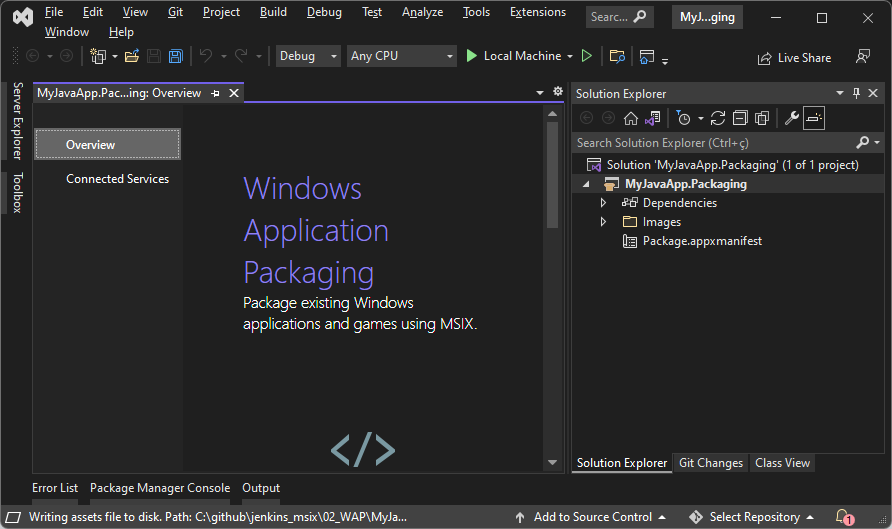Open the Local Machine target dropdown arrow
This screenshot has height=529, width=892.
click(x=569, y=56)
